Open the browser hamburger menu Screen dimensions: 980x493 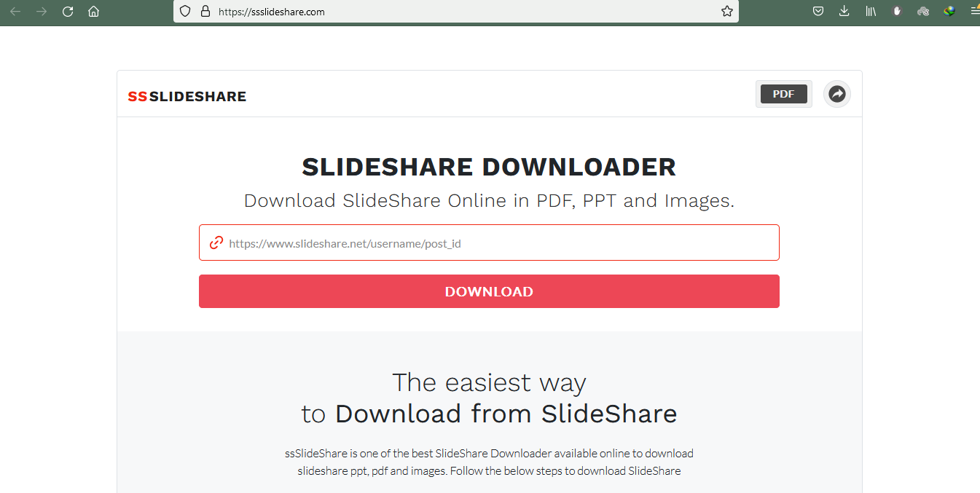[975, 11]
